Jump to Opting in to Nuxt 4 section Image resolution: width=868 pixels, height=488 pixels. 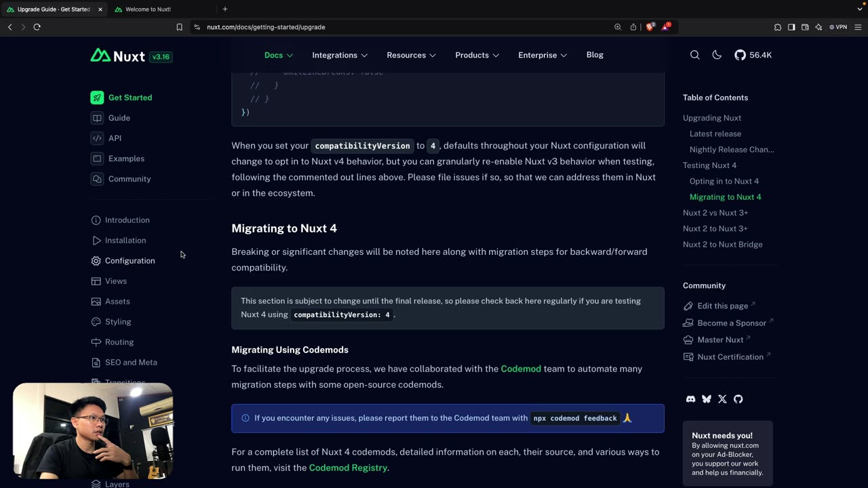coord(724,181)
